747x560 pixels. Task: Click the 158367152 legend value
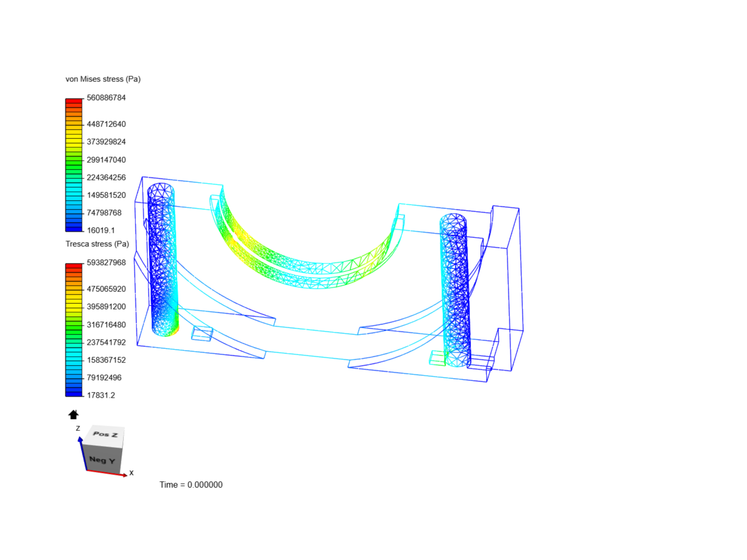coord(106,360)
